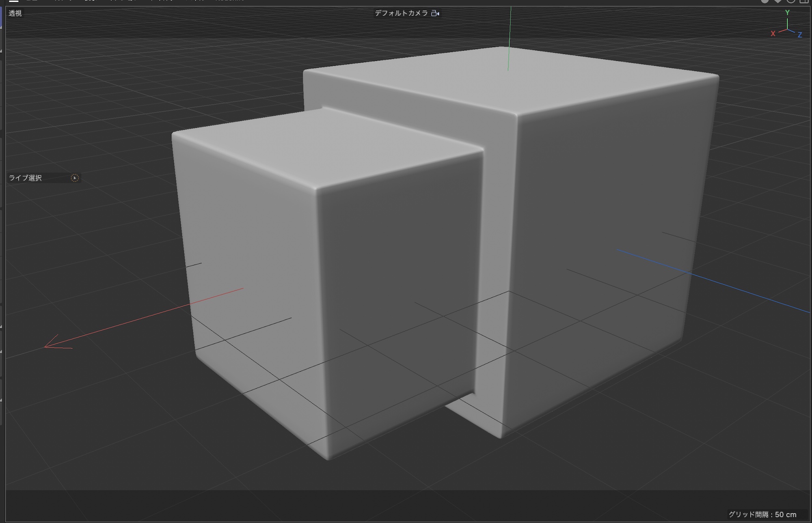
Task: Click the camera icon beside デフォルトカメラ
Action: 435,13
